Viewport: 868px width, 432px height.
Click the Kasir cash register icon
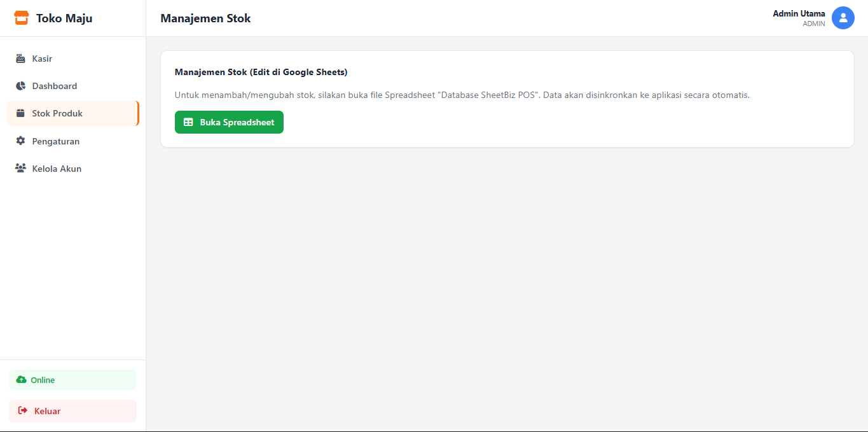tap(20, 59)
